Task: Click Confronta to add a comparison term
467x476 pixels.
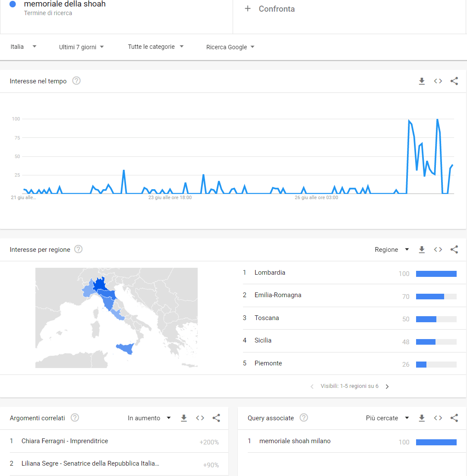Action: tap(270, 9)
